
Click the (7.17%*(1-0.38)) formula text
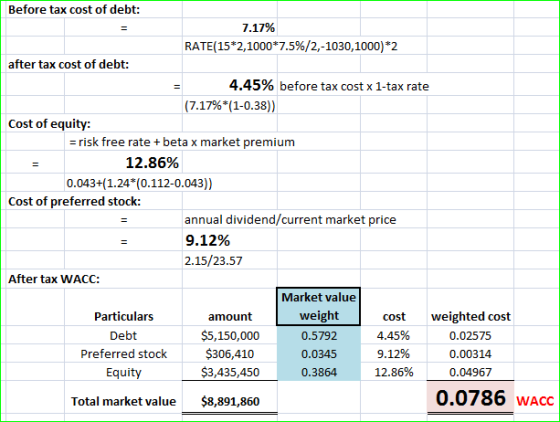[x=230, y=106]
